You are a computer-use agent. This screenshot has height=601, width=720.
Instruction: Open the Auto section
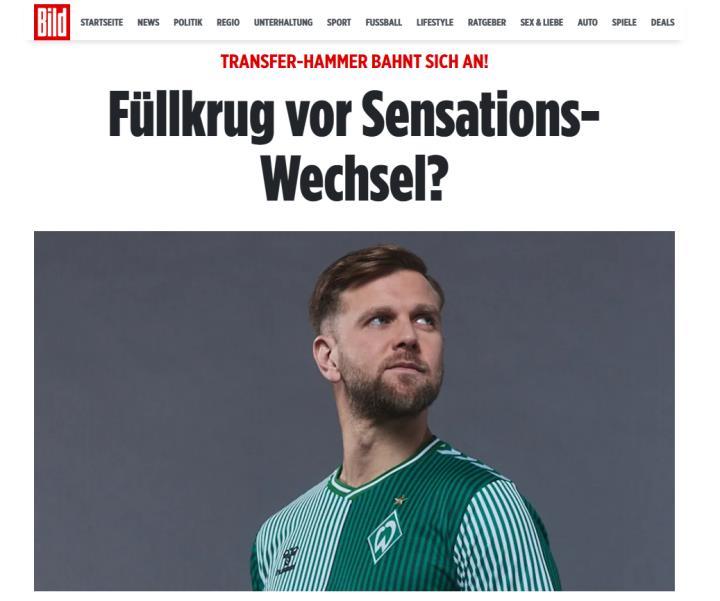pos(588,22)
